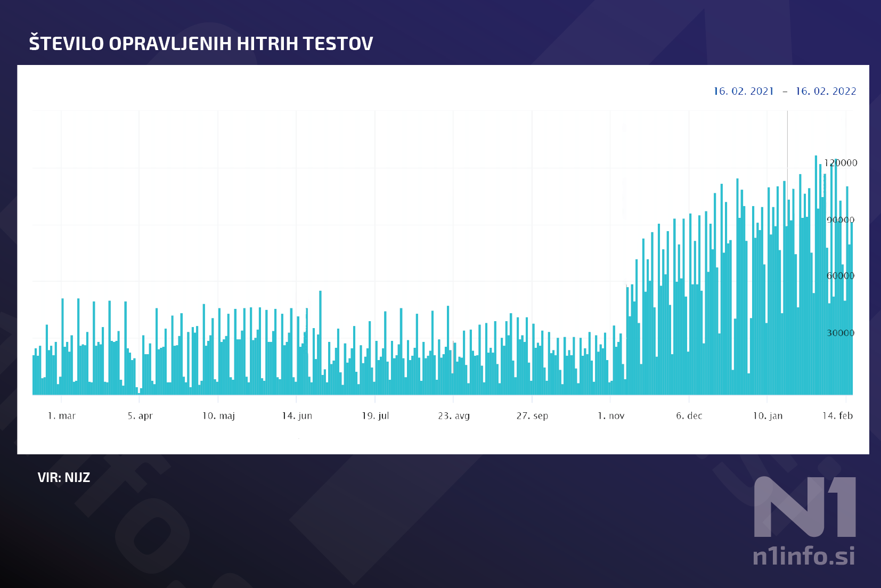Click the 90000 y-axis label
The width and height of the screenshot is (881, 588).
841,220
